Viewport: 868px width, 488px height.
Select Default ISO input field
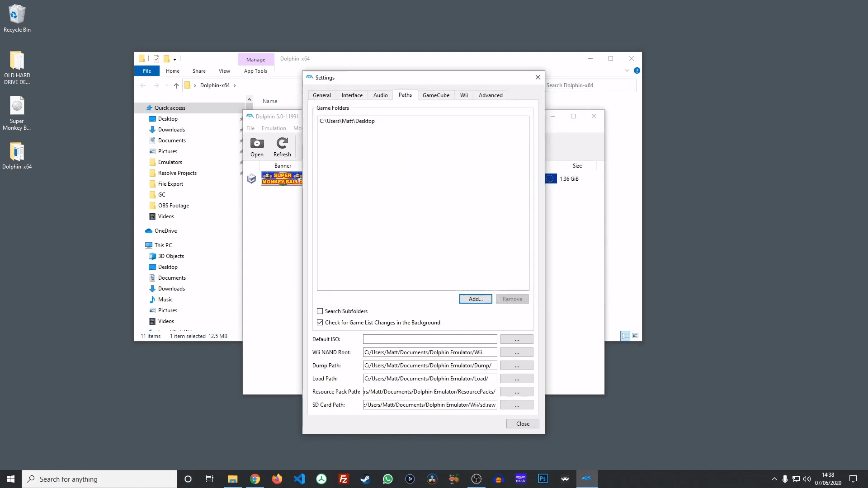[430, 339]
